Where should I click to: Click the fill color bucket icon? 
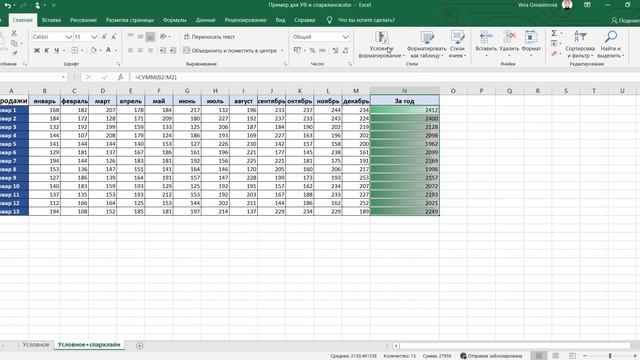pos(93,50)
